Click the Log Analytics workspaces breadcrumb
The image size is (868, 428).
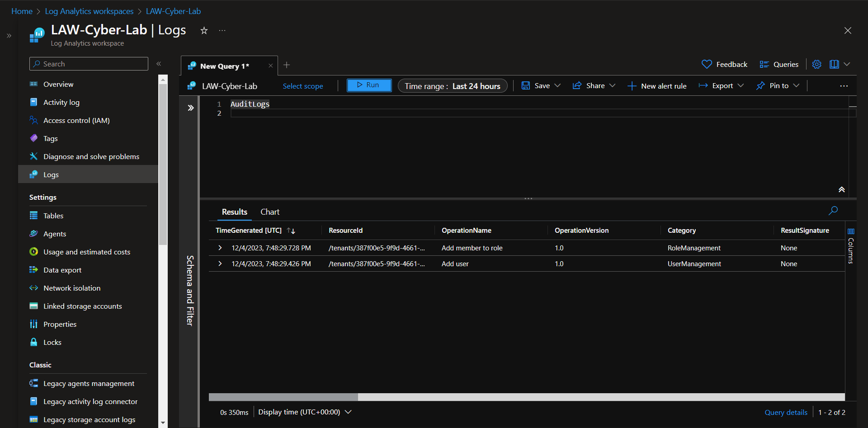(x=89, y=11)
